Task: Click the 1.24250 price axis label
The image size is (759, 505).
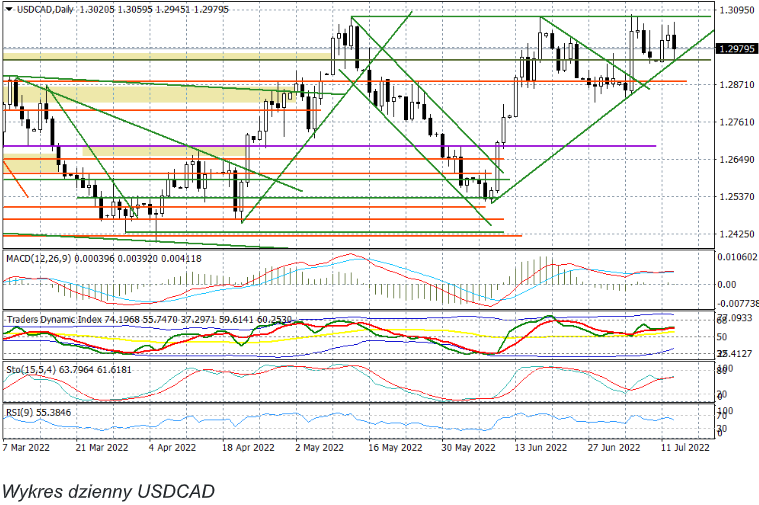Action: click(x=735, y=234)
